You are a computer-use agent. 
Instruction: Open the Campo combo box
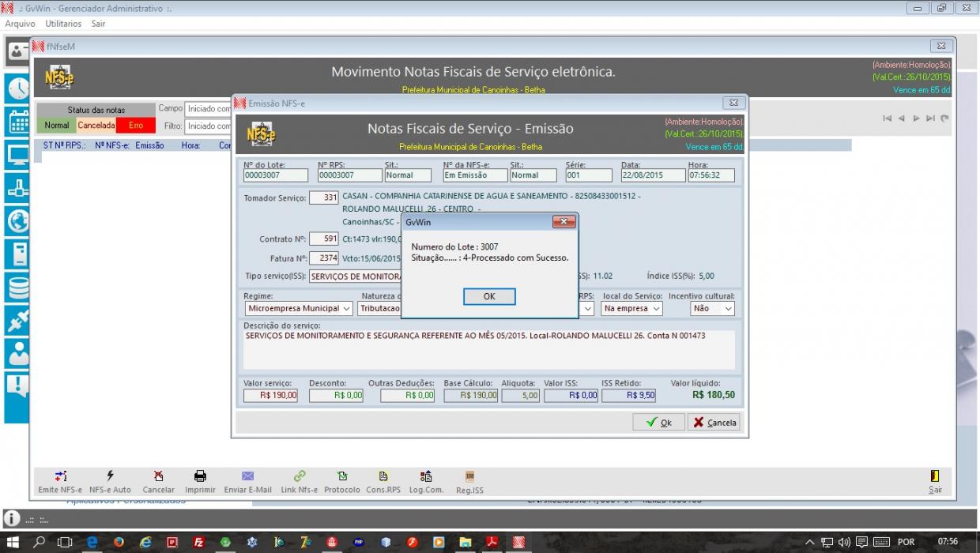point(209,109)
